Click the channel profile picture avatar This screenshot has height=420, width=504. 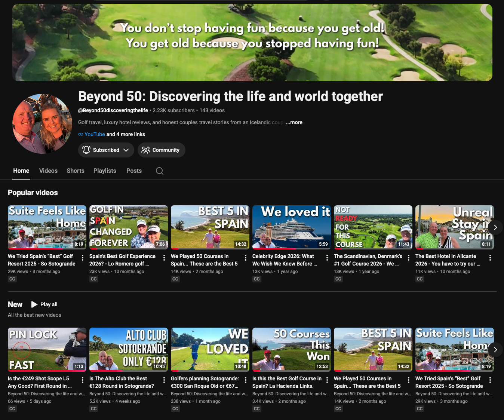point(42,124)
